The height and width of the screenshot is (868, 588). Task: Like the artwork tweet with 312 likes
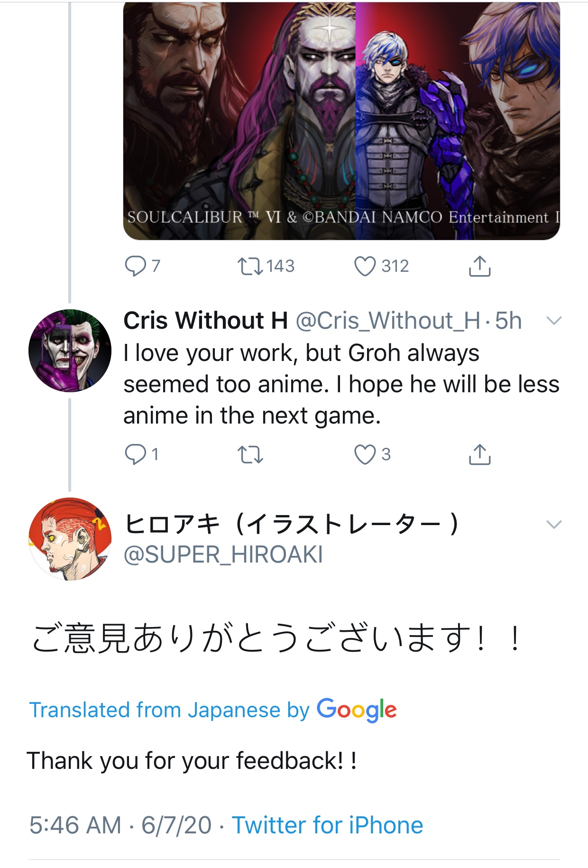pos(365,266)
